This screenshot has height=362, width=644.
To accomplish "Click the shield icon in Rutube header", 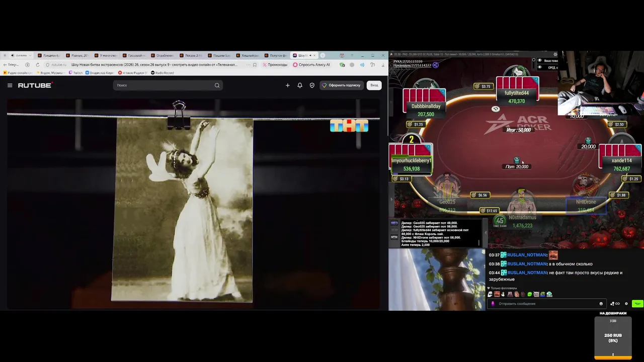I will tap(312, 85).
